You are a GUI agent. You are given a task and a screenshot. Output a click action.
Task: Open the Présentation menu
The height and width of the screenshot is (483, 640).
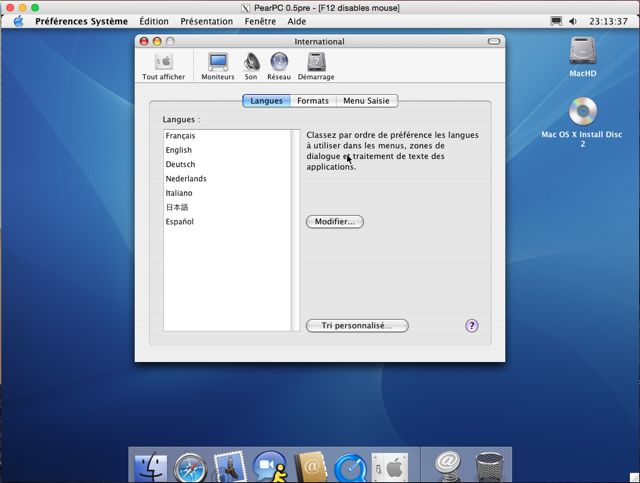[207, 21]
